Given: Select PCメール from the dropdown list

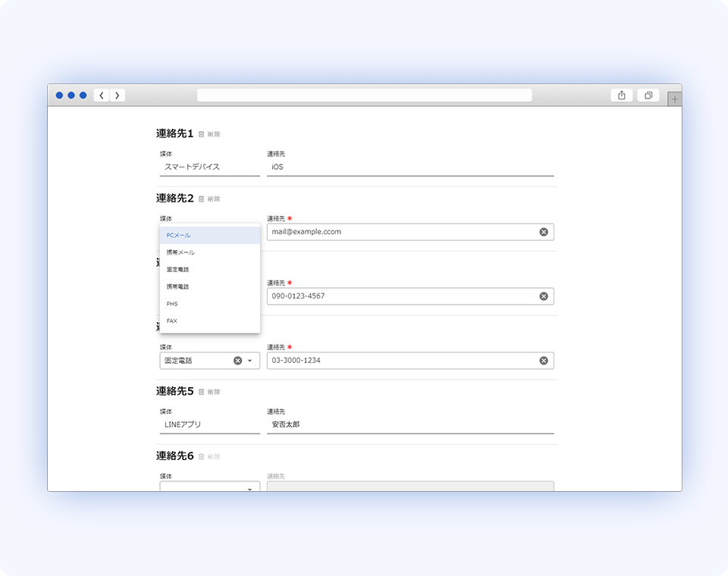Looking at the screenshot, I should point(179,235).
